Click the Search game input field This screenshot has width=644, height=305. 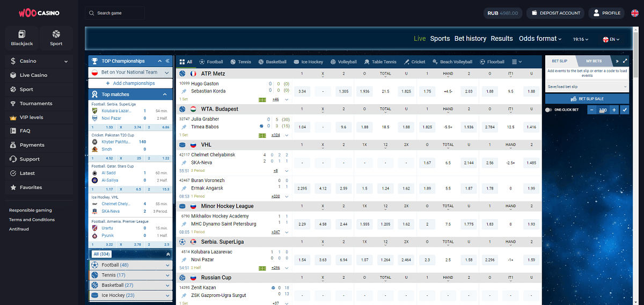coord(115,13)
